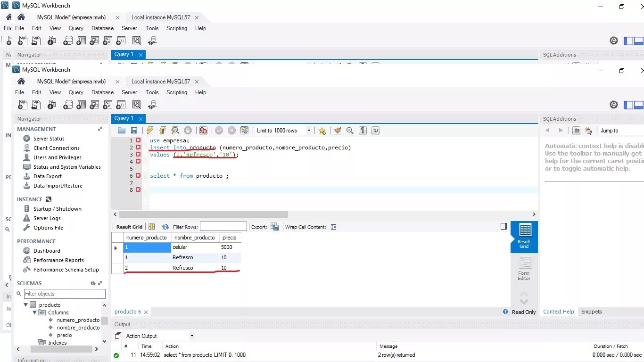This screenshot has width=644, height=362.
Task: Toggle the line 6 gutter marker
Action: tap(138, 175)
